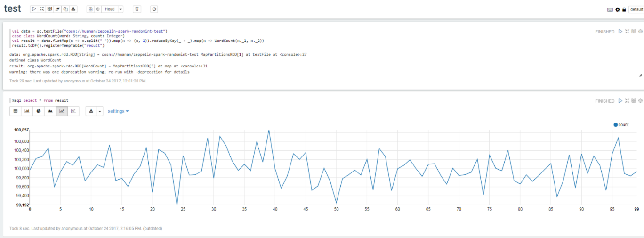Viewport: 644px width, 238px height.
Task: Toggle editor visibility of first paragraph
Action: pyautogui.click(x=627, y=31)
